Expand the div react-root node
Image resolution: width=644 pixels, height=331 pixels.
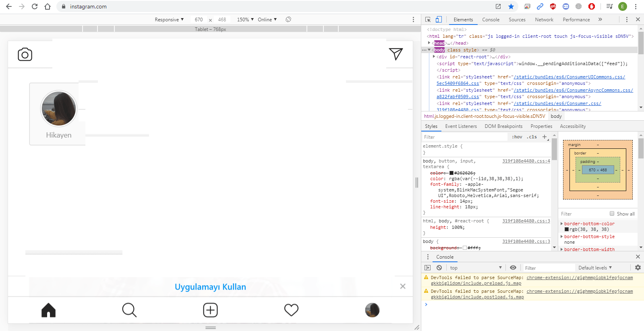pyautogui.click(x=434, y=57)
